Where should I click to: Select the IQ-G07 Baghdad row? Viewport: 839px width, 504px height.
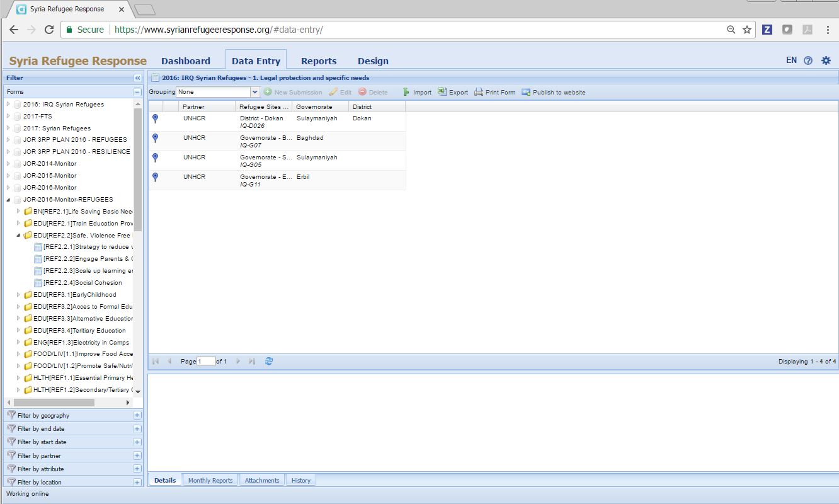coord(277,141)
